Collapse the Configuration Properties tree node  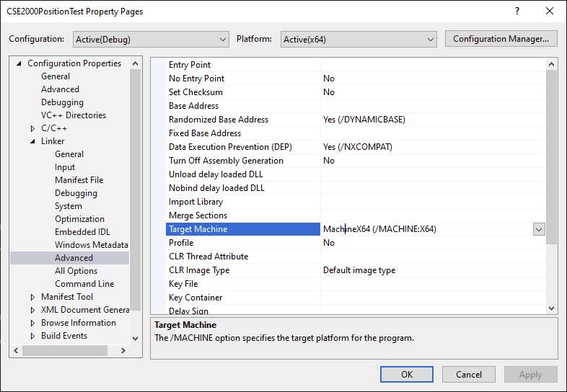click(19, 63)
